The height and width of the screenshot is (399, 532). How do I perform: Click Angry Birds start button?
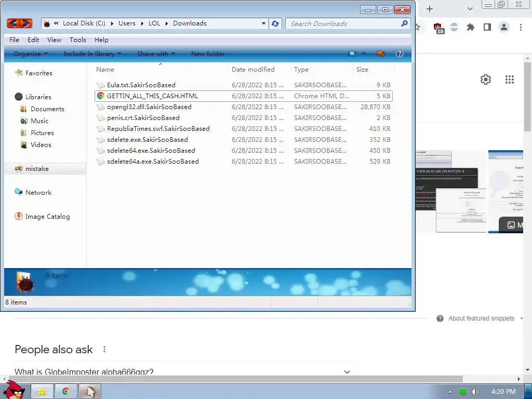click(14, 390)
